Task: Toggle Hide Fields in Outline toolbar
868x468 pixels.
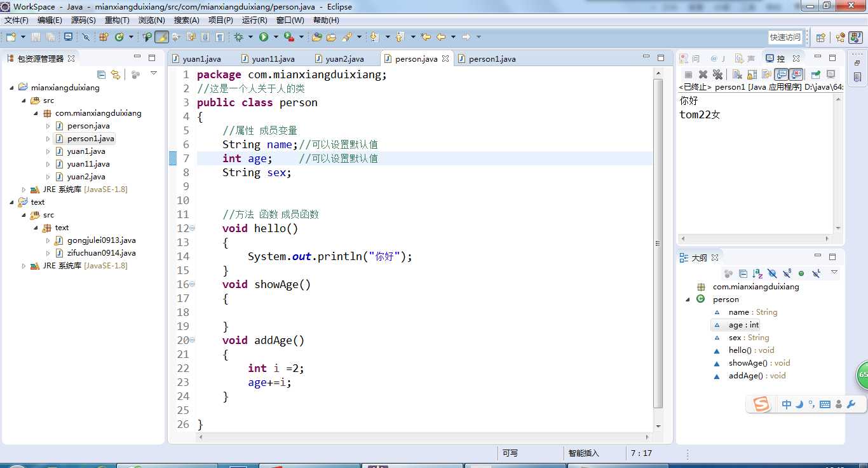Action: 772,273
